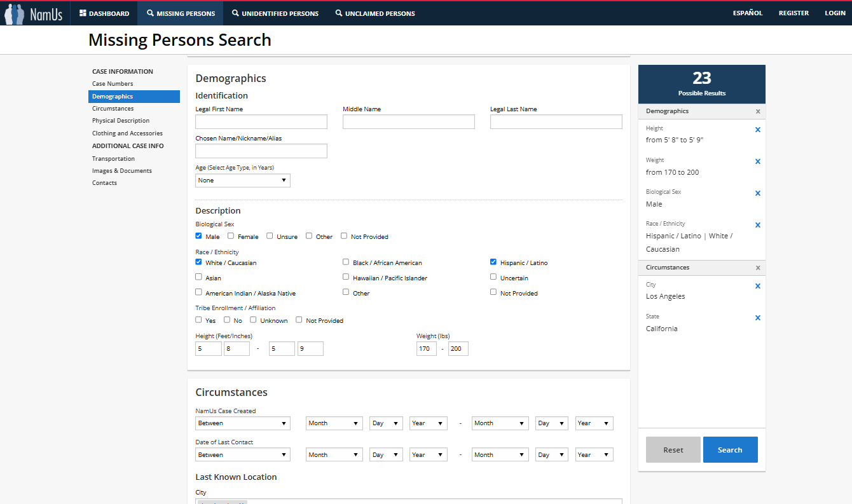Screen dimensions: 852x504
Task: Check the Asian checkbox
Action: point(199,277)
